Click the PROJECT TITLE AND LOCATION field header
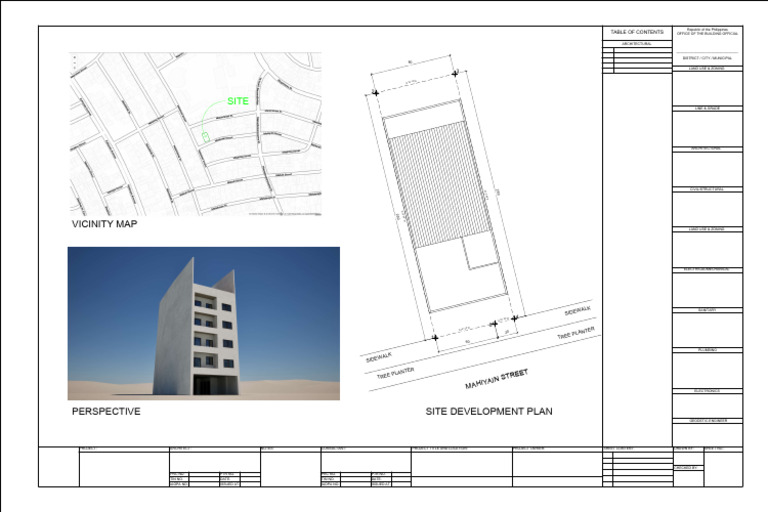 tap(439, 449)
